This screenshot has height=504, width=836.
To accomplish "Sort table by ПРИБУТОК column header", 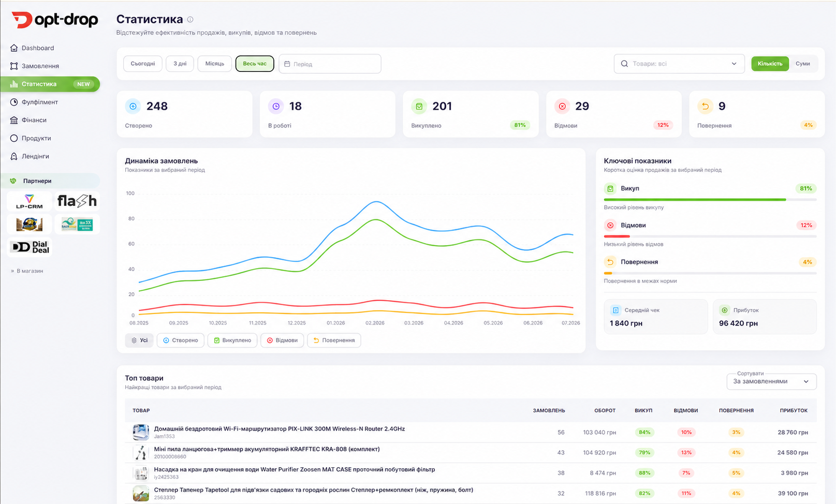I will tap(794, 411).
